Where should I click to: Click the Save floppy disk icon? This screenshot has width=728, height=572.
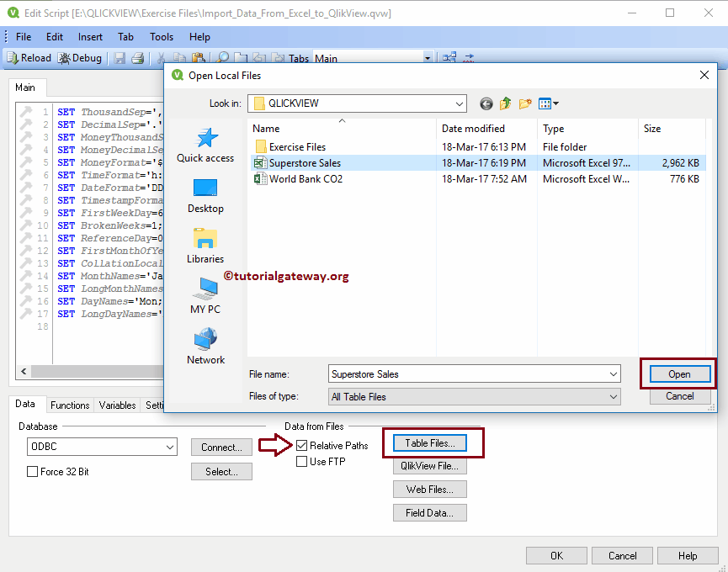(120, 58)
